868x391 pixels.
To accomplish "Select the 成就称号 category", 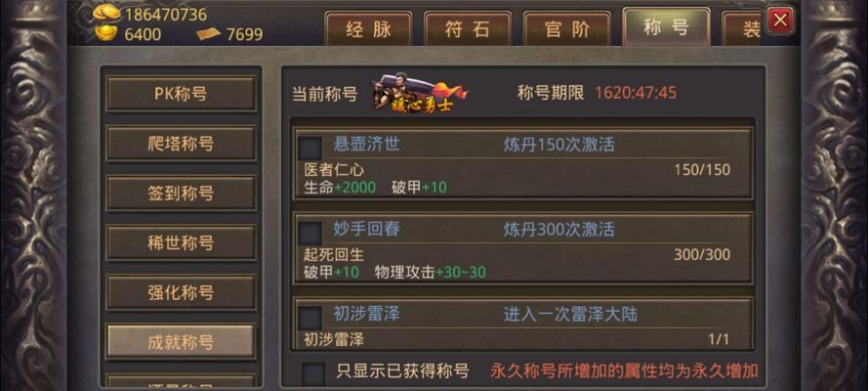I will 181,342.
